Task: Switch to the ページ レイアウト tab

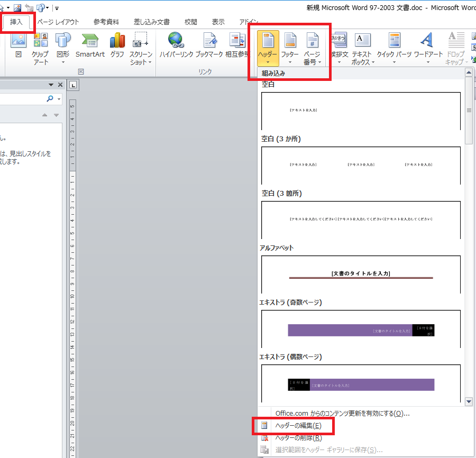Action: [58, 22]
